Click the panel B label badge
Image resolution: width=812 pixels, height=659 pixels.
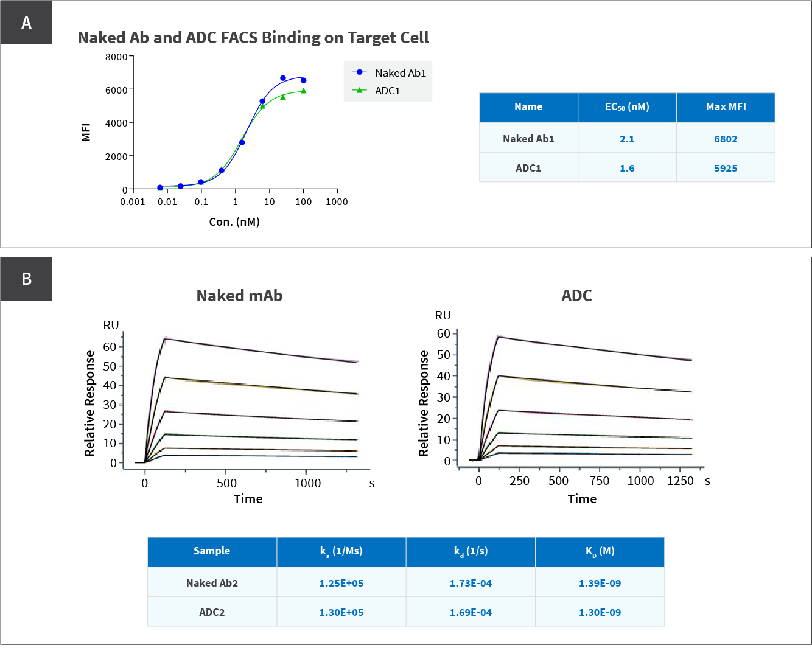pos(26,279)
